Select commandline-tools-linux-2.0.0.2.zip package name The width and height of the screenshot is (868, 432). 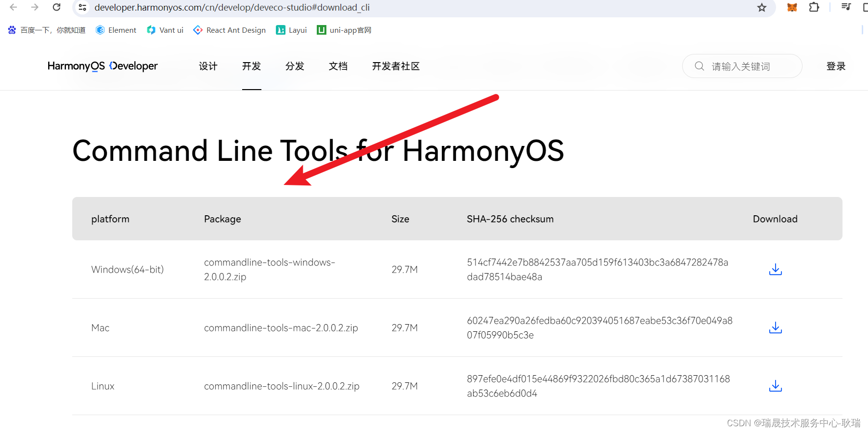tap(282, 386)
